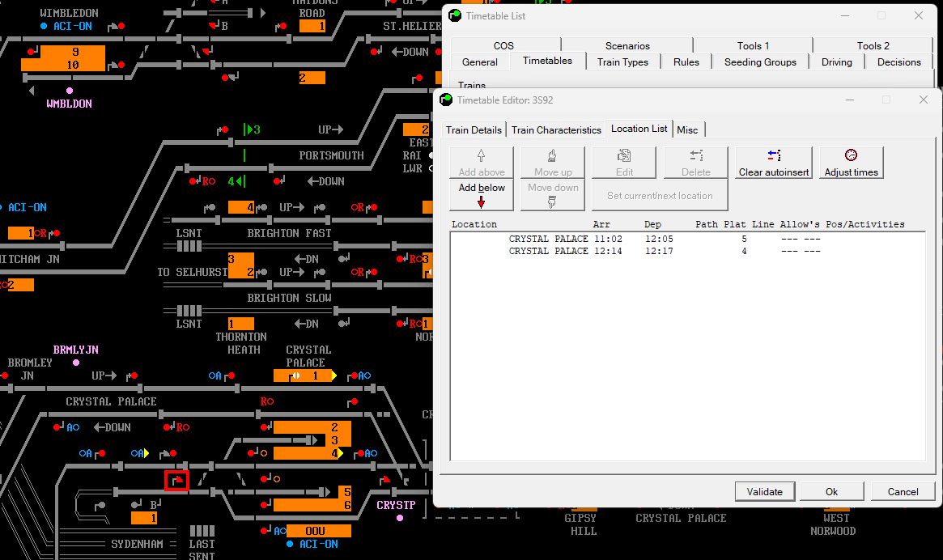This screenshot has width=943, height=560.
Task: Toggle auto button A left of Thornton Heath signal
Action: click(x=215, y=376)
